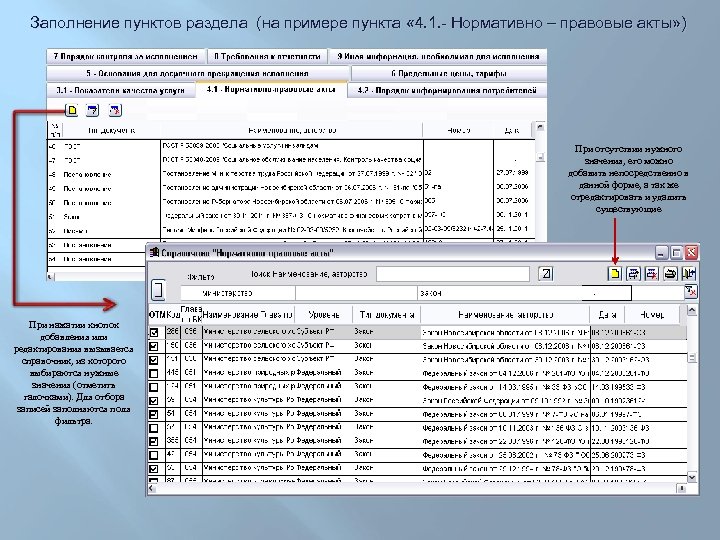The image size is (720, 540).
Task: Click the scroll-down arrow of the dialog list
Action: (x=692, y=477)
